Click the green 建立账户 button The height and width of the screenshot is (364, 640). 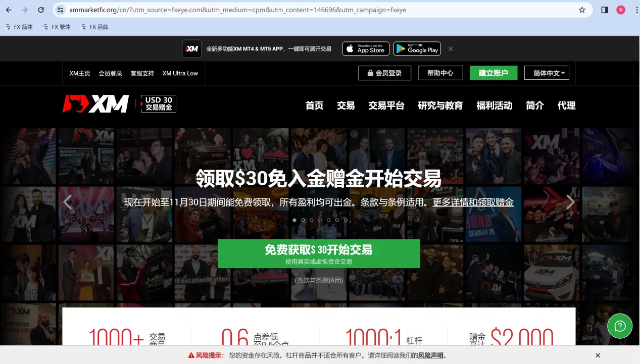coord(494,73)
